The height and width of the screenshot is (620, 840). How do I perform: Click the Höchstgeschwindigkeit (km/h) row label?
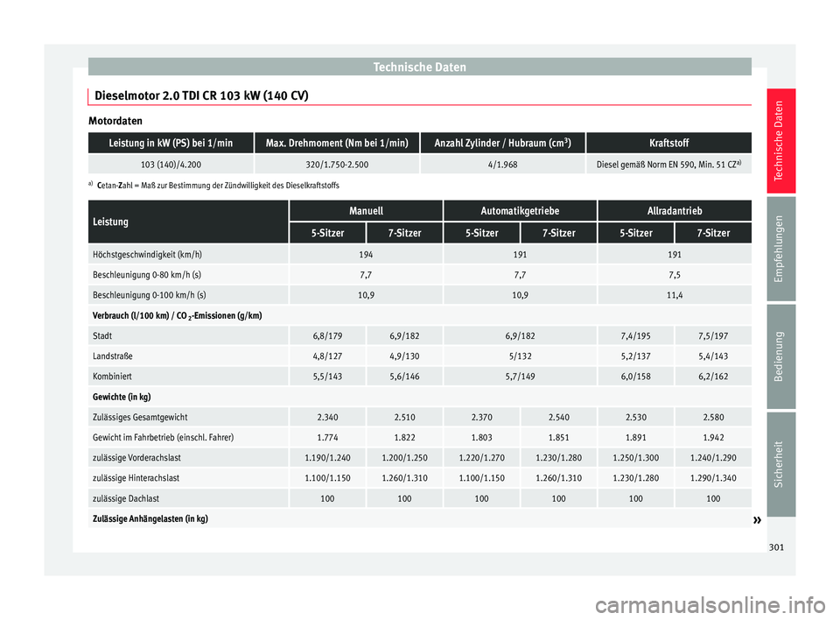click(x=147, y=255)
